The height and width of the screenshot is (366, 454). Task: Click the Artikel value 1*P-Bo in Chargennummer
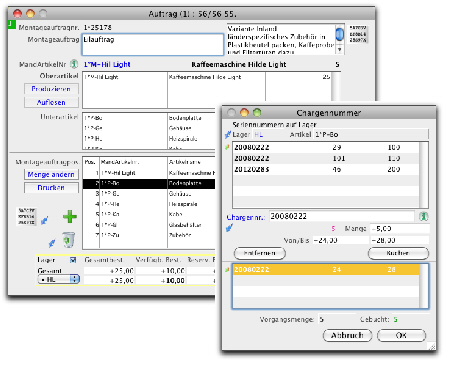point(327,135)
